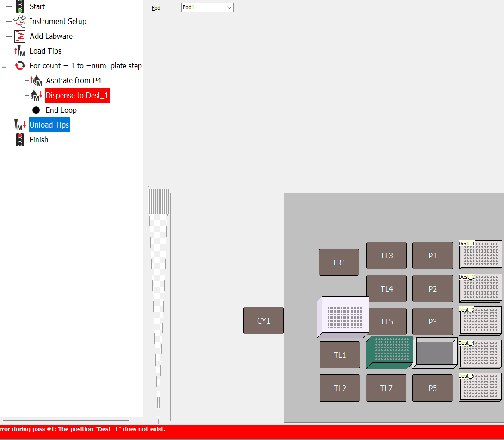Click the Dest_5 plate on deck

[x=480, y=387]
